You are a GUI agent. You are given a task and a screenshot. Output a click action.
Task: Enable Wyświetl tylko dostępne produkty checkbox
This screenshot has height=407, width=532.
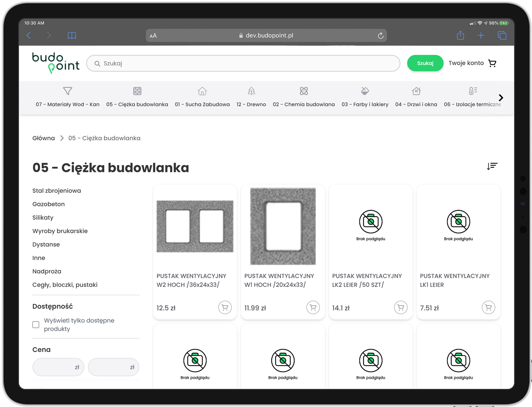[36, 324]
